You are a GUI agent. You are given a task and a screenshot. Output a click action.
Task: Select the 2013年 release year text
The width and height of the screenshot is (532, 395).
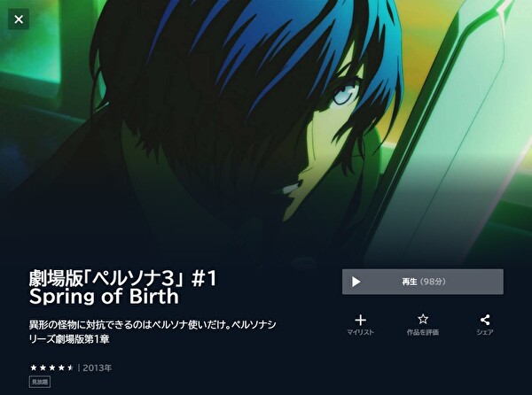point(97,368)
